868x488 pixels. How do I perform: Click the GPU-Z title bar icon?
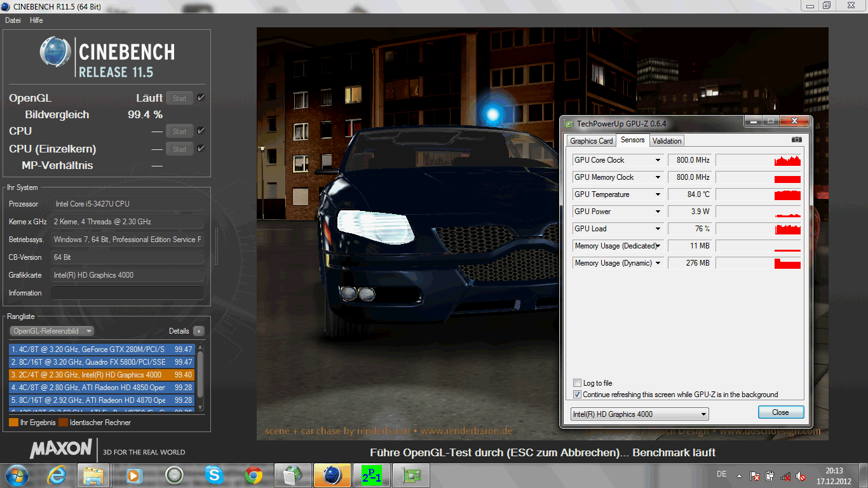[569, 123]
